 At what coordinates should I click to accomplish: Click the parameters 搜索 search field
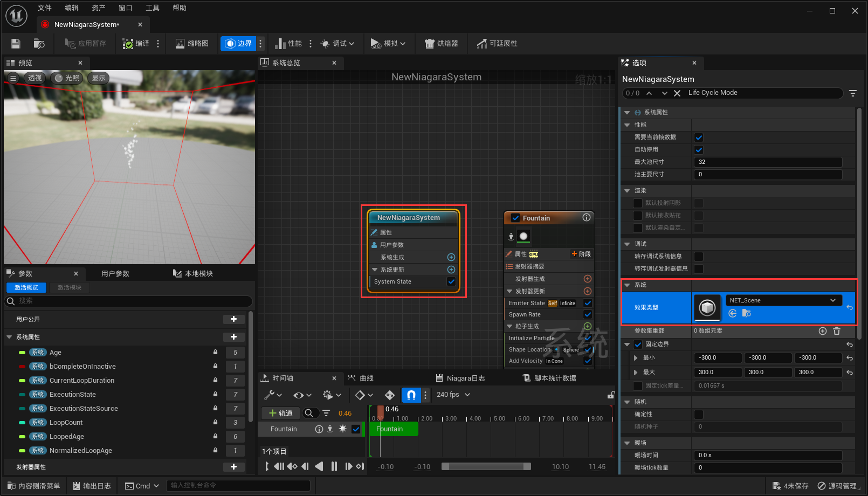click(128, 301)
